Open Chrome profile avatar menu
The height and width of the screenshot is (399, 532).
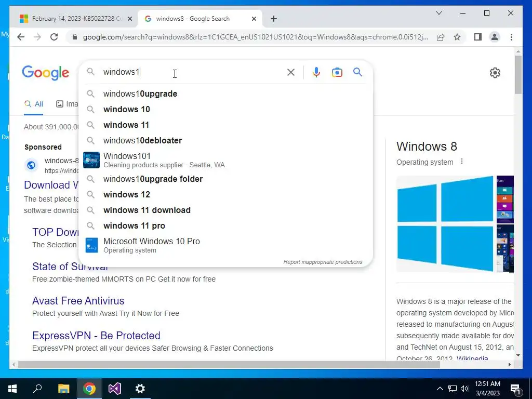[495, 37]
